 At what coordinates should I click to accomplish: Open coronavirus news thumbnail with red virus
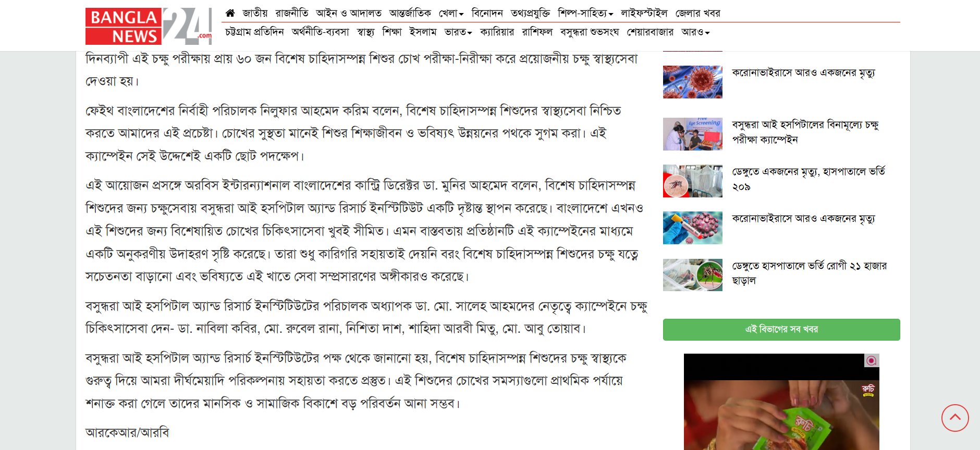point(692,82)
